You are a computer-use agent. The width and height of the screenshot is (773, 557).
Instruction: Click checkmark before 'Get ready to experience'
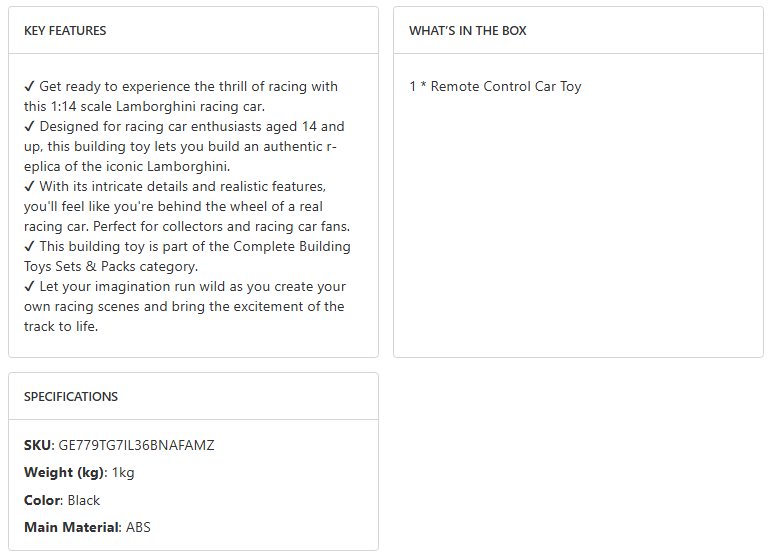tap(30, 87)
